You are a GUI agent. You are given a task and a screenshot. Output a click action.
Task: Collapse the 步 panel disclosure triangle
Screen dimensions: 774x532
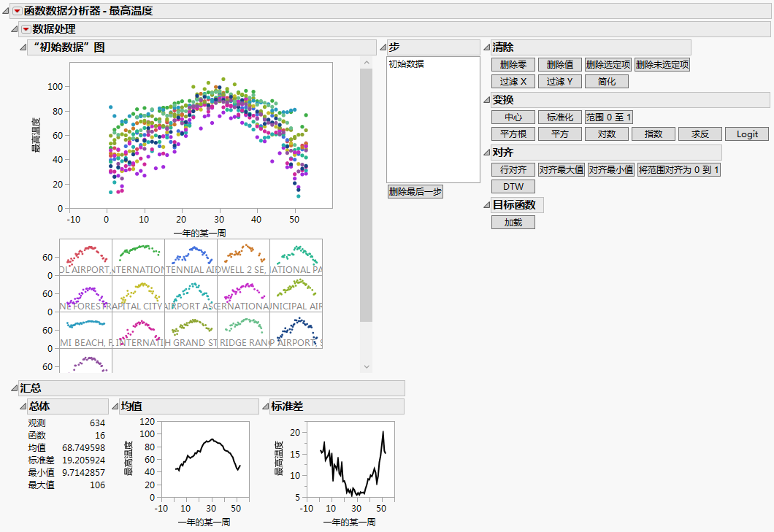(382, 47)
